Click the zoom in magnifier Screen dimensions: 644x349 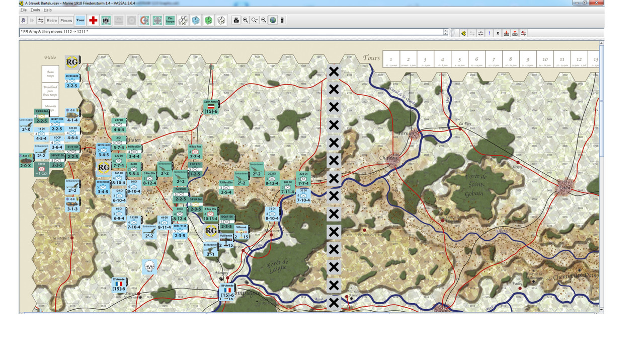click(x=245, y=20)
